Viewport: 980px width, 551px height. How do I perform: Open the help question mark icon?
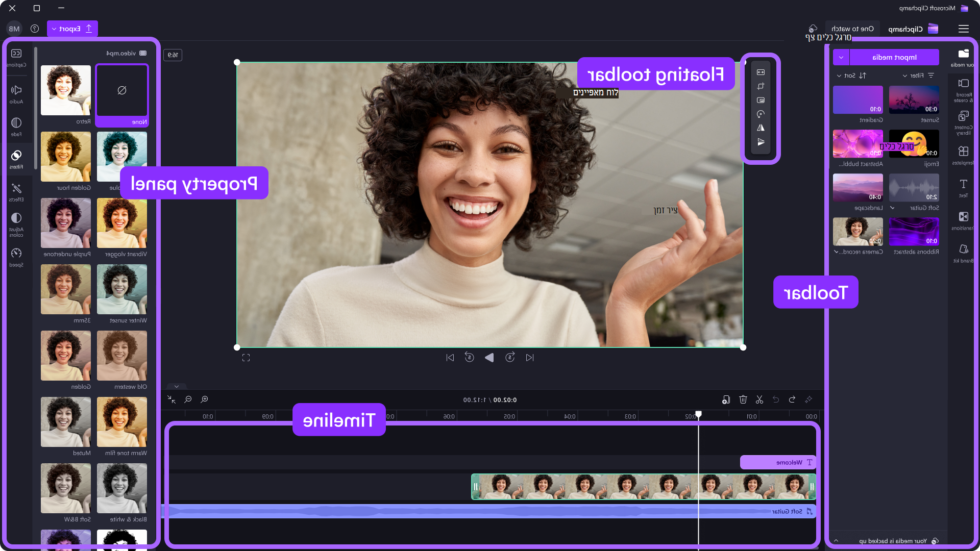(x=35, y=29)
